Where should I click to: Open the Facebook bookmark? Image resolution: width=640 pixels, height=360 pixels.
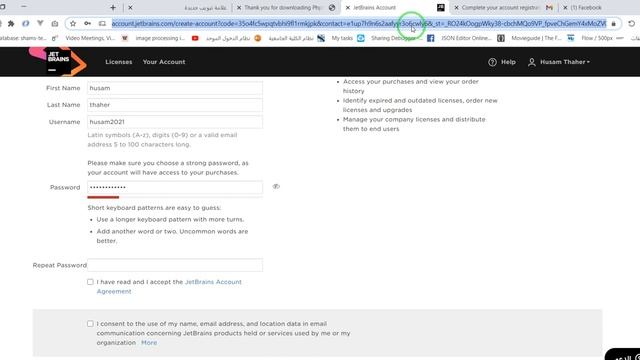(431, 38)
